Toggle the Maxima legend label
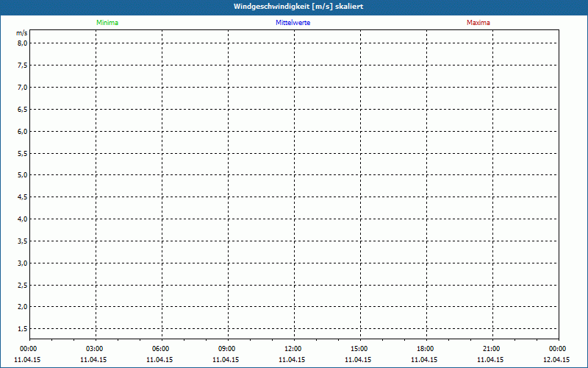Screen dimensions: 588x368 [478, 23]
